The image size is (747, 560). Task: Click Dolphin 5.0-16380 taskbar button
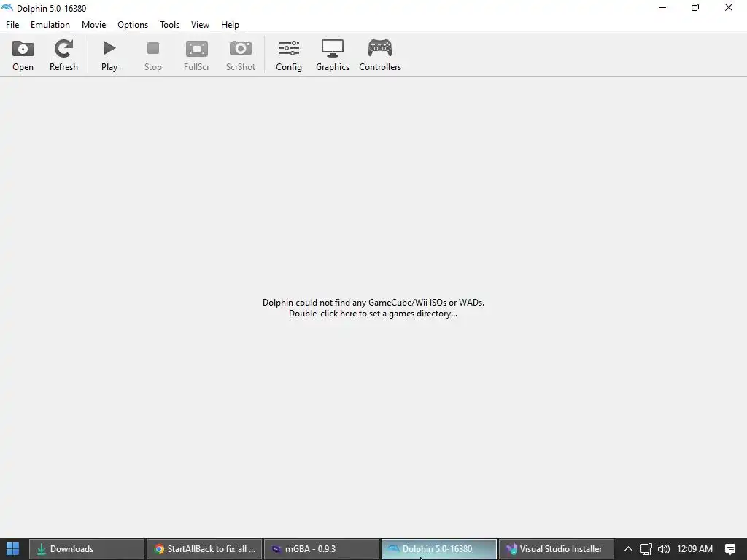point(438,549)
